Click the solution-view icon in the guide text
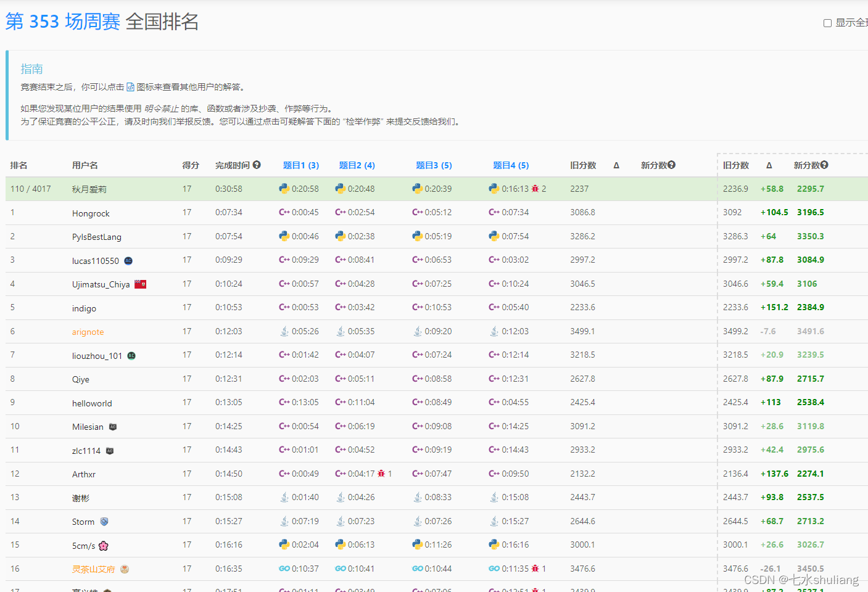 pyautogui.click(x=130, y=87)
